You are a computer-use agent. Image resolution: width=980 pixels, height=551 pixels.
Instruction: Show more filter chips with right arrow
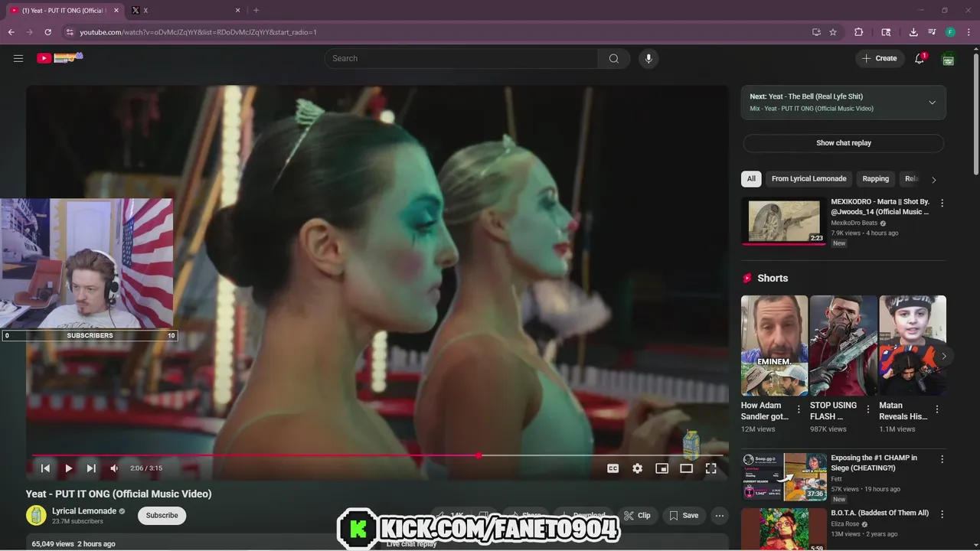[933, 179]
